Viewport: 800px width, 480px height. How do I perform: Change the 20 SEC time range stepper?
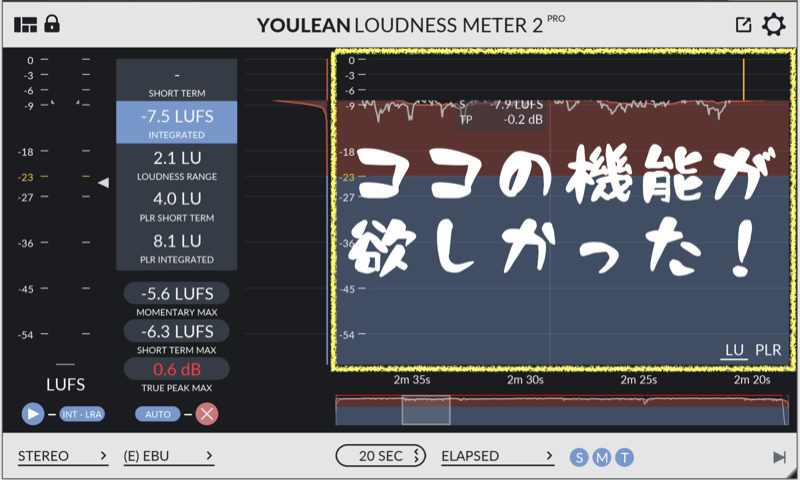pos(381,456)
